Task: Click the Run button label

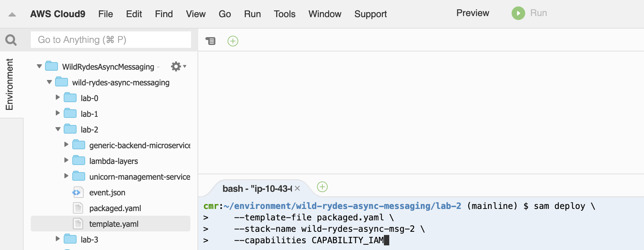Action: pyautogui.click(x=538, y=13)
